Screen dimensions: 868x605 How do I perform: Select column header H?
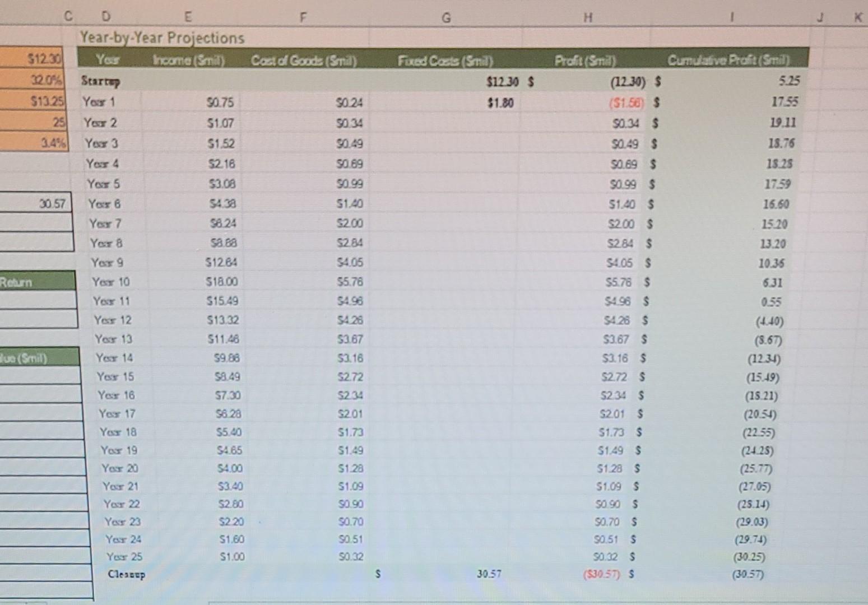coord(589,17)
